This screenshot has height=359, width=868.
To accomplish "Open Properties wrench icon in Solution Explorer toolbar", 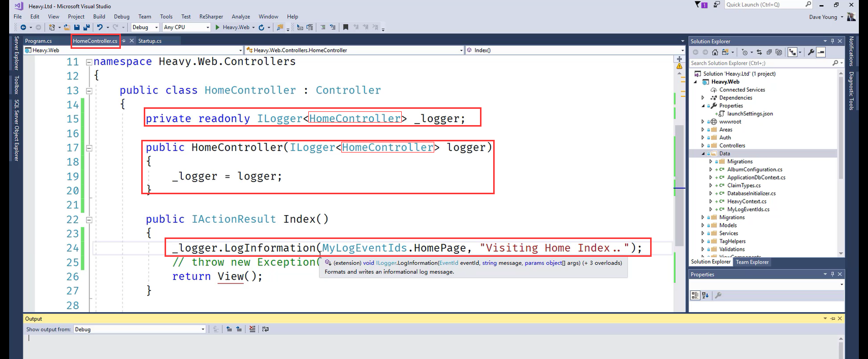I will tap(811, 52).
